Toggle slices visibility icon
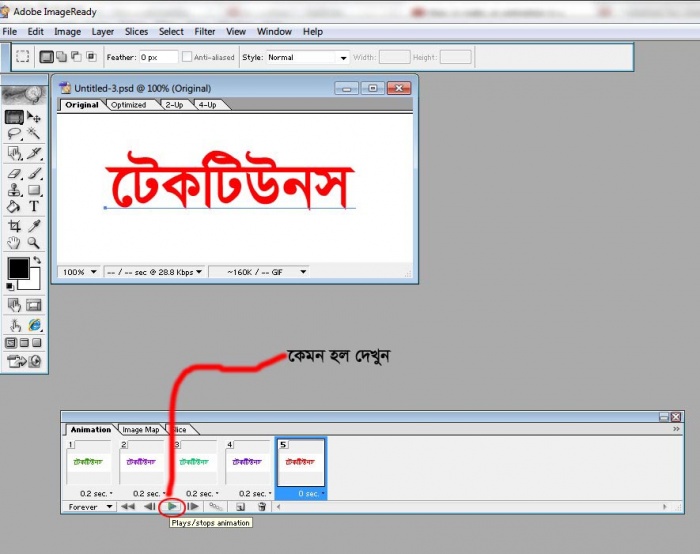 pos(34,305)
